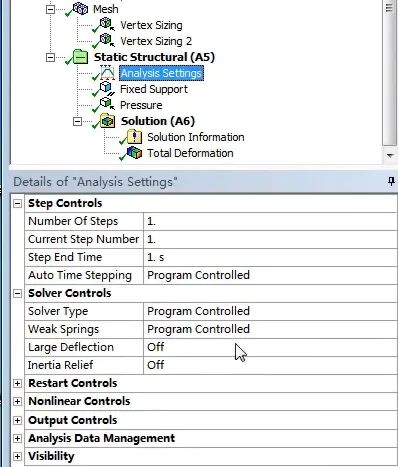Viewport: 398px width, 467px height.
Task: Collapse the Mesh tree branch
Action: pos(50,9)
